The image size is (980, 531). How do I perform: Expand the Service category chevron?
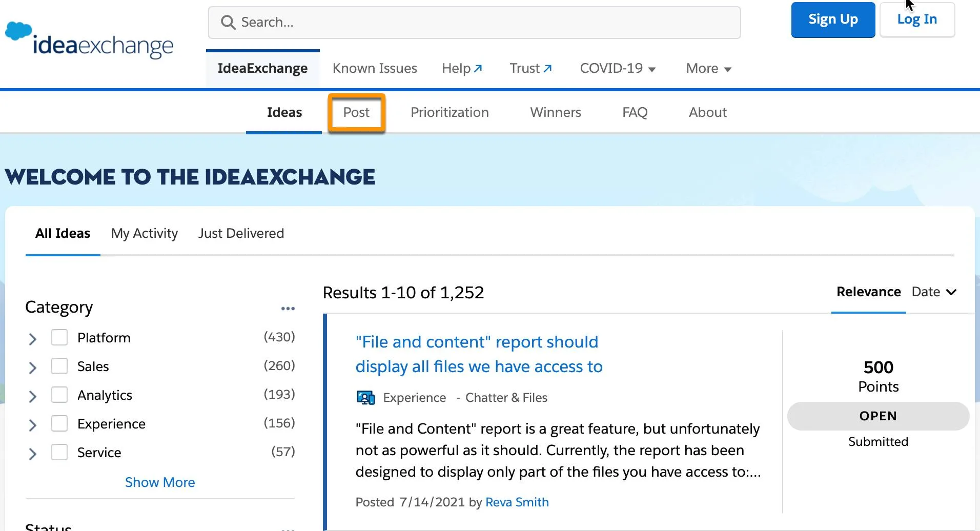click(32, 454)
